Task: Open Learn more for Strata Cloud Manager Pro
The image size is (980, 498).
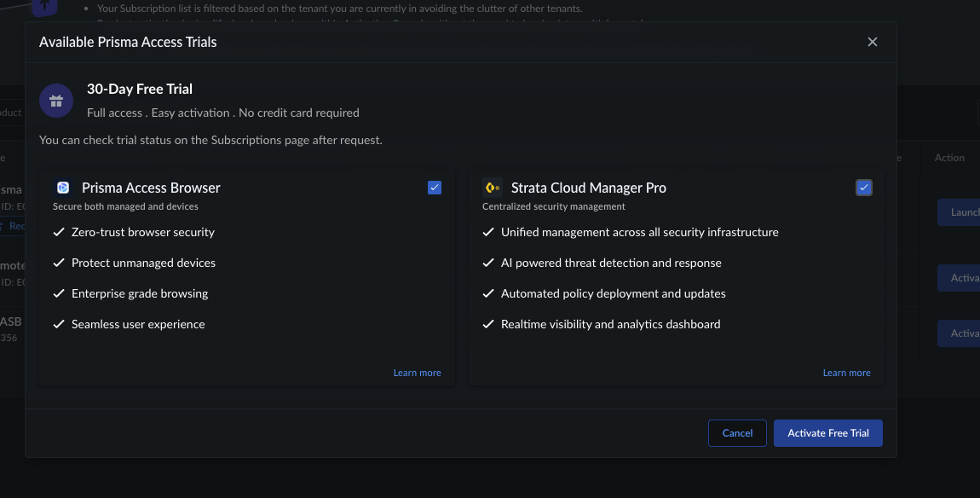Action: click(x=846, y=373)
